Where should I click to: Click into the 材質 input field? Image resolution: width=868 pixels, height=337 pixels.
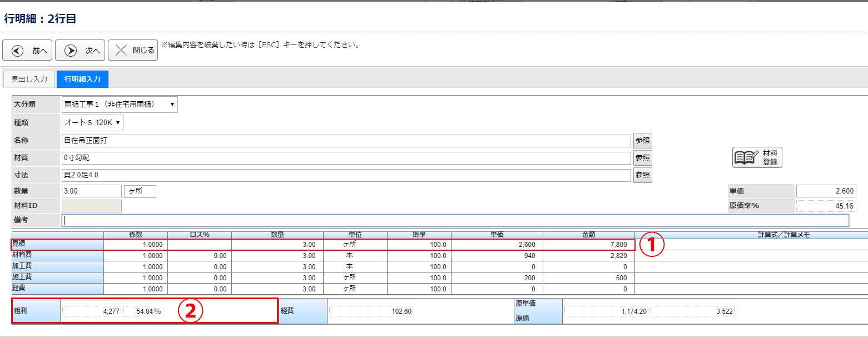(x=346, y=158)
